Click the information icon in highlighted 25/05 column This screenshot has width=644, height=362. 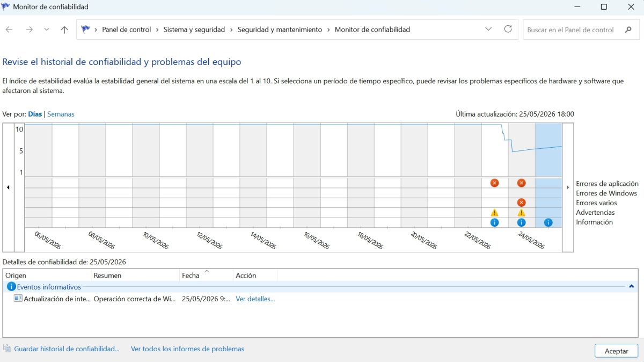548,222
